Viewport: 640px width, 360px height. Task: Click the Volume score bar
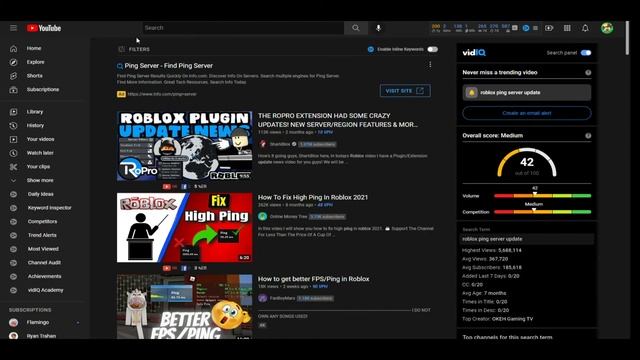pos(542,196)
